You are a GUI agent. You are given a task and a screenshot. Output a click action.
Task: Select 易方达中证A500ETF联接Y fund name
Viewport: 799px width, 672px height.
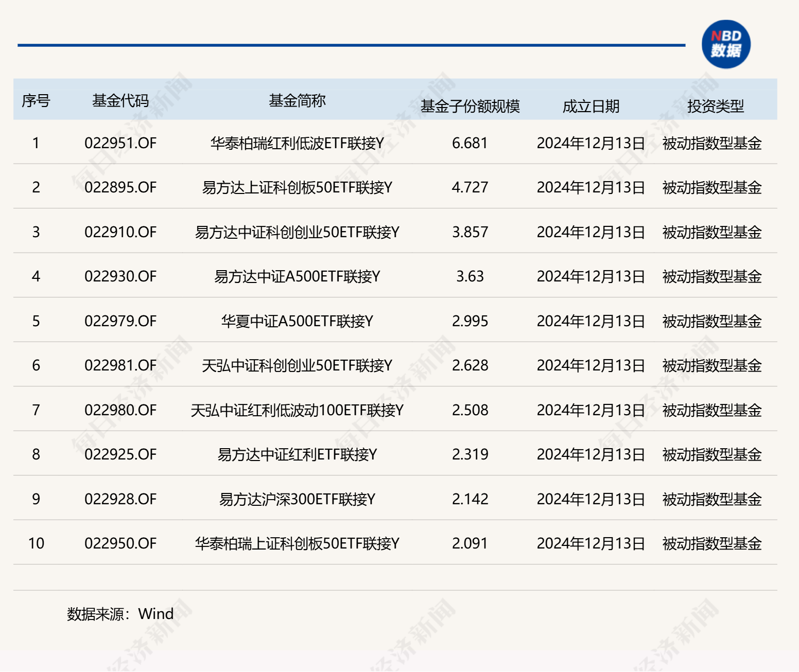coord(297,276)
